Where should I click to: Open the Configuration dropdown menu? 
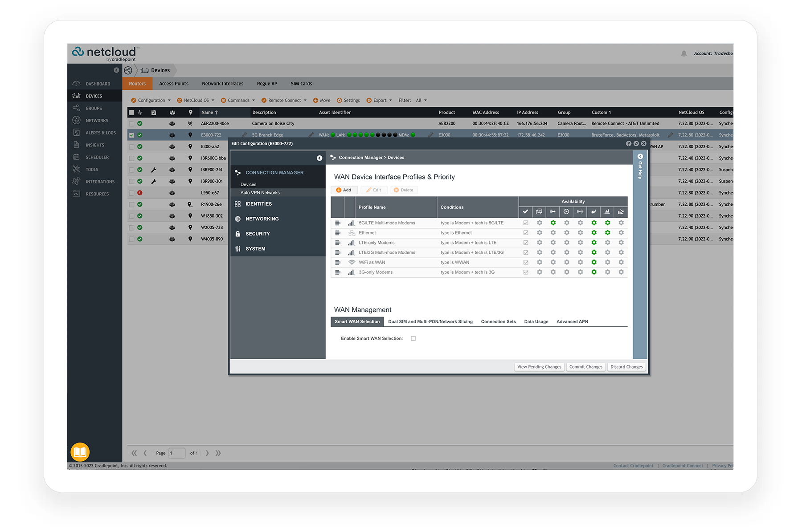[151, 100]
